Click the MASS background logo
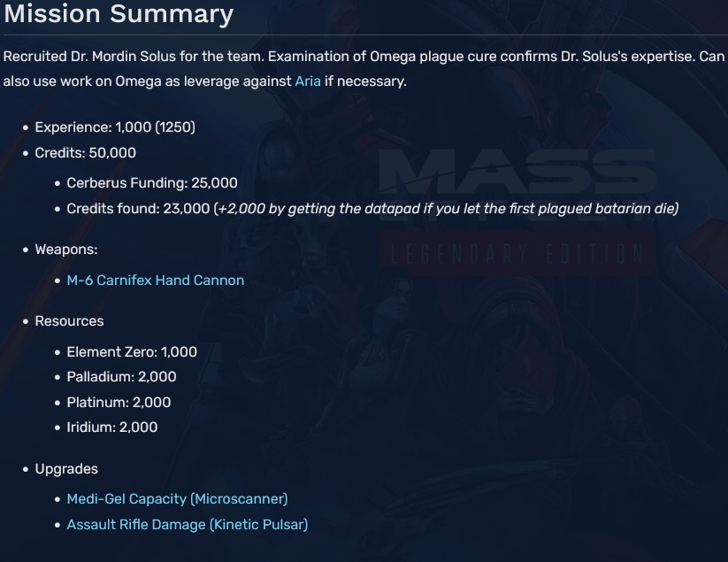Screen dimensions: 728x562 pyautogui.click(x=517, y=173)
